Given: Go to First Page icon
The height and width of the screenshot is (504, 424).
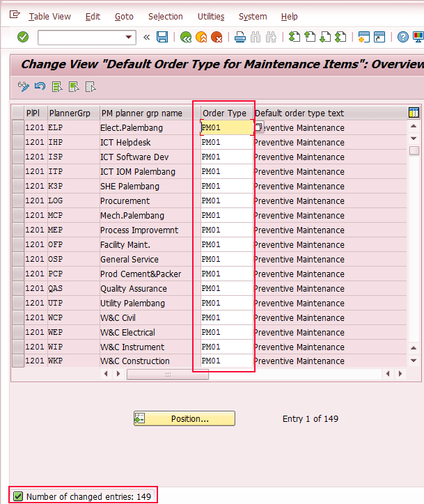Looking at the screenshot, I should pyautogui.click(x=294, y=37).
